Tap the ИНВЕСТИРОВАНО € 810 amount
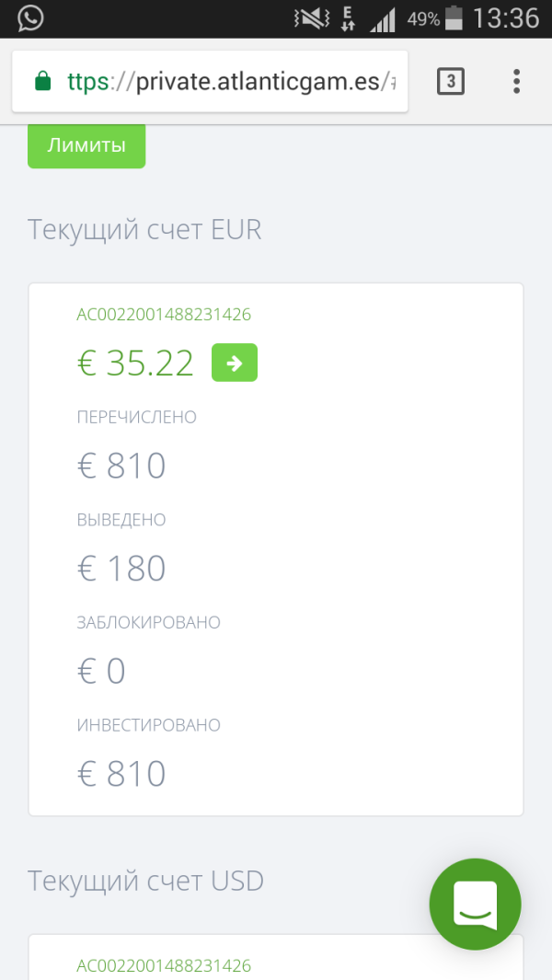Image resolution: width=552 pixels, height=980 pixels. tap(121, 774)
